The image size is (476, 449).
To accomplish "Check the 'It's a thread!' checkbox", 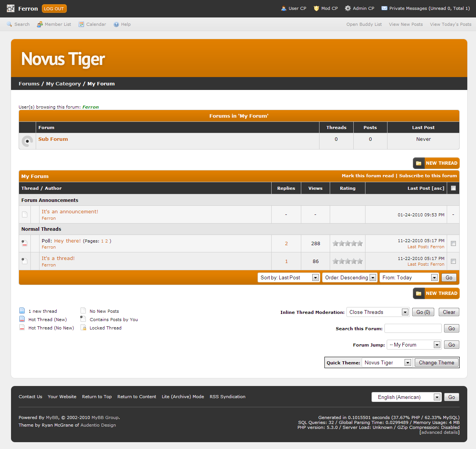I will (453, 261).
